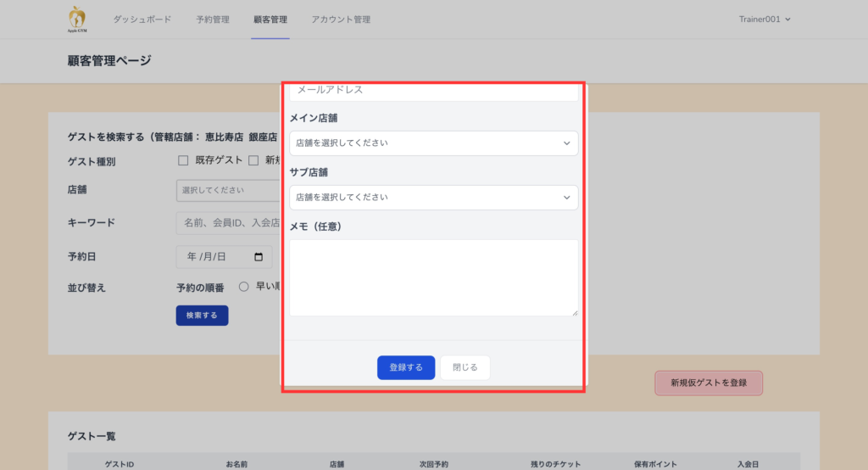868x470 pixels.
Task: Click the 新規仮ゲストを登録 button
Action: [708, 383]
